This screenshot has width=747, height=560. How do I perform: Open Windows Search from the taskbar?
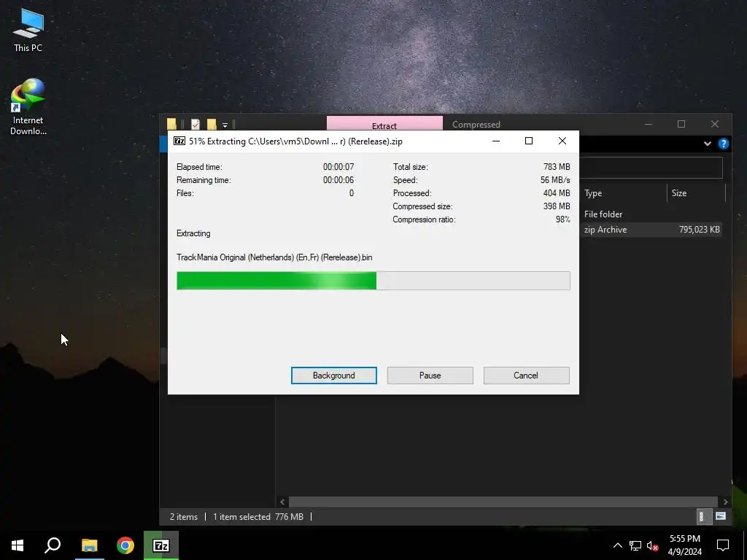tap(53, 545)
